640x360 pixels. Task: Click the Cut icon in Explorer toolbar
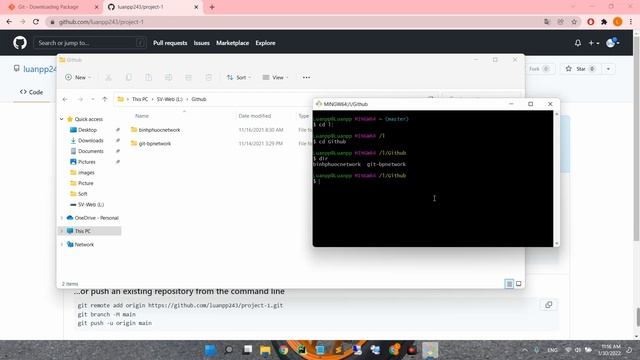[x=109, y=77]
